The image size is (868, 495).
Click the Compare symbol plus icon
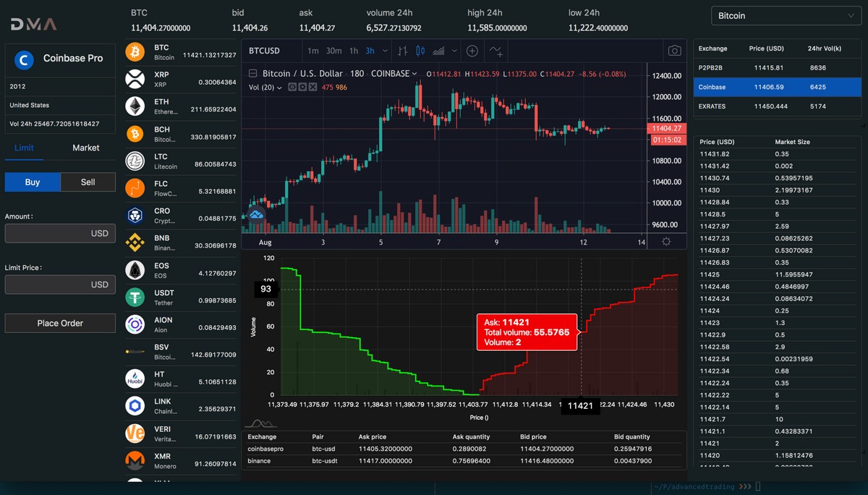click(x=472, y=51)
